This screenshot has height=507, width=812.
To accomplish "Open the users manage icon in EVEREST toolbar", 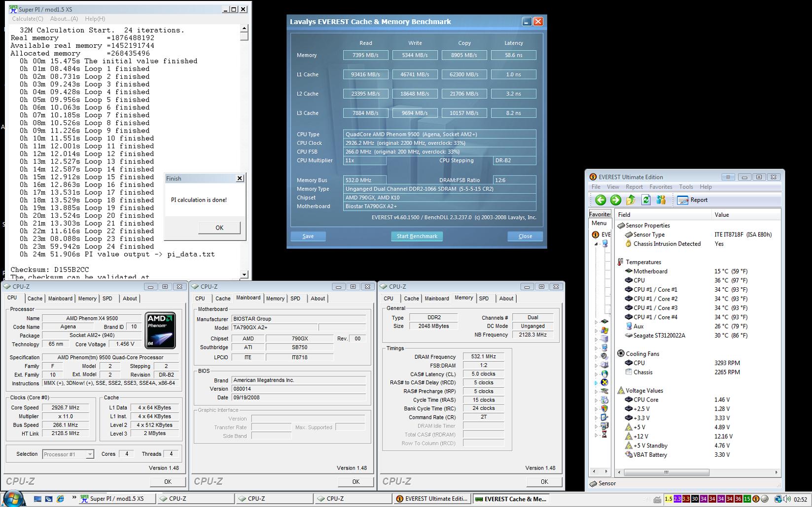I will tap(661, 200).
